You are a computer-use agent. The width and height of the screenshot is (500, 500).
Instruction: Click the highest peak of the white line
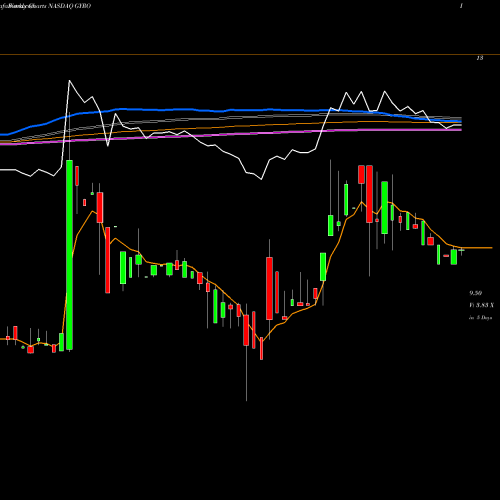(x=69, y=81)
